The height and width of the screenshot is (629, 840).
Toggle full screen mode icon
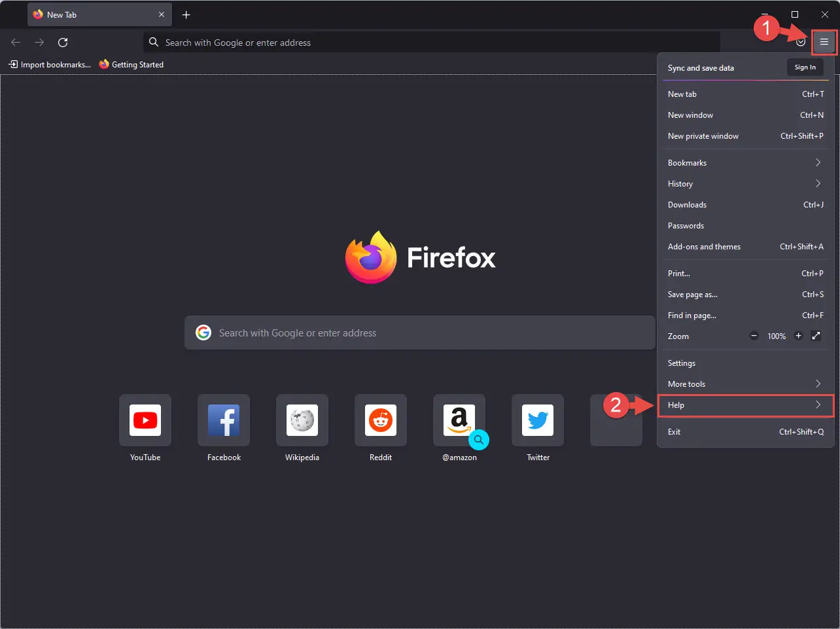point(816,336)
